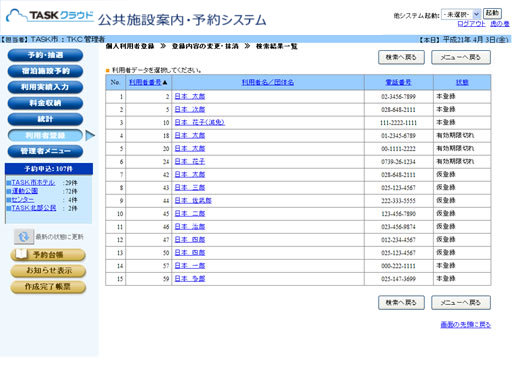
Task: Open user 日本 花子 with number 24
Action: click(190, 161)
